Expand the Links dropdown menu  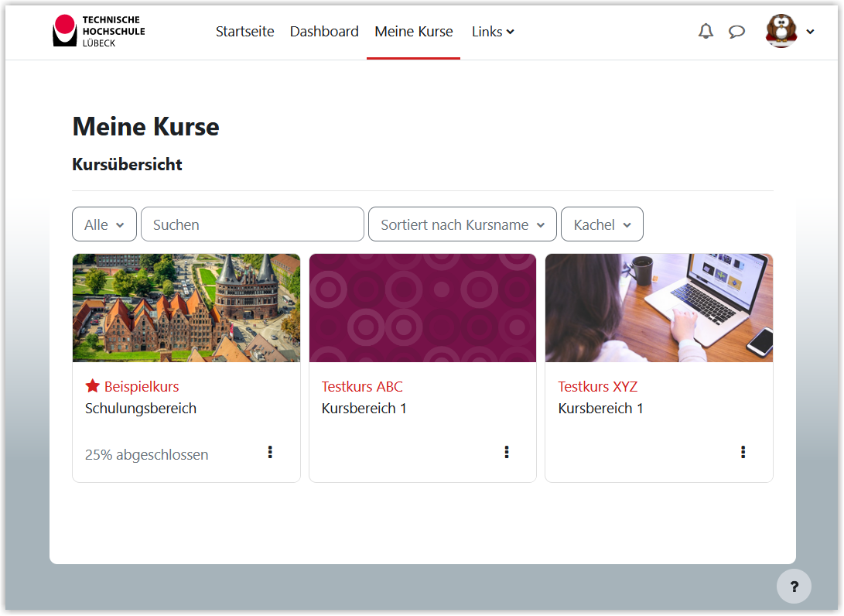493,32
